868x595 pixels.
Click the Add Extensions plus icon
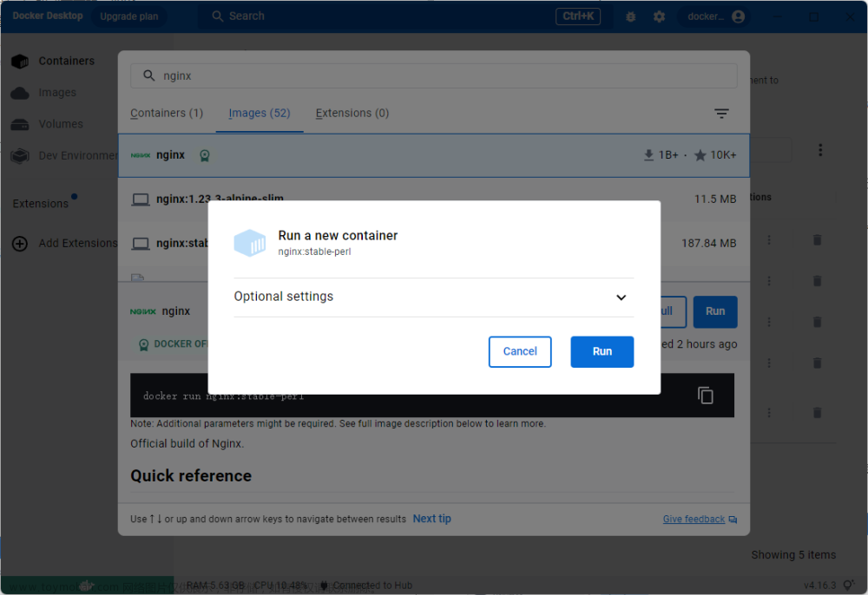20,244
